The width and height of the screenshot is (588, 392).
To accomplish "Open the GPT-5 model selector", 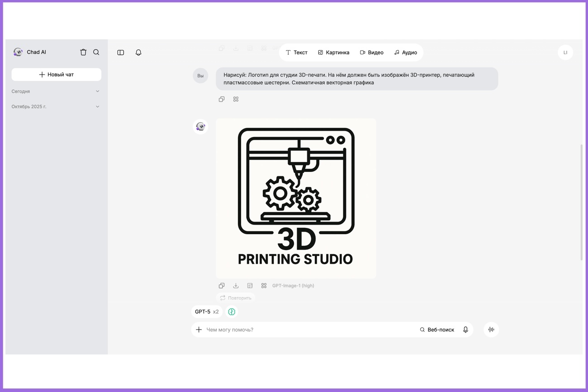I will pyautogui.click(x=206, y=312).
